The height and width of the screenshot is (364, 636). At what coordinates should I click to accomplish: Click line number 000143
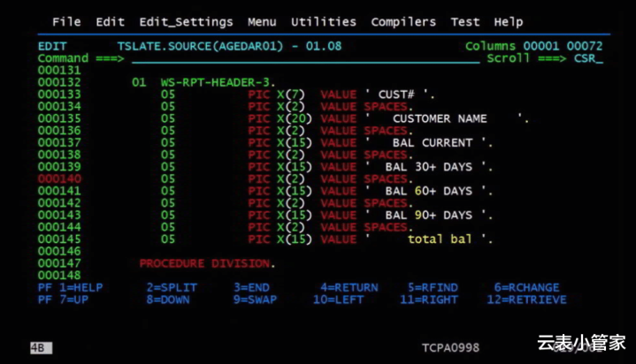(x=59, y=215)
